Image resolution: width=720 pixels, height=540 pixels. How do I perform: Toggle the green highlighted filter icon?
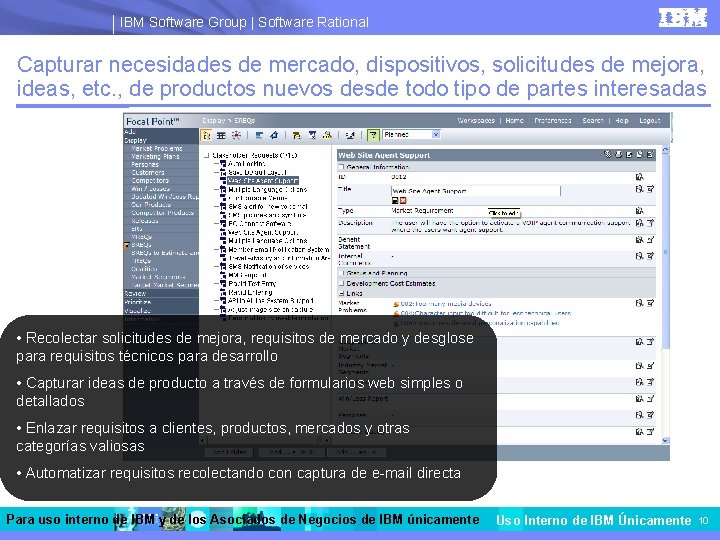[373, 135]
